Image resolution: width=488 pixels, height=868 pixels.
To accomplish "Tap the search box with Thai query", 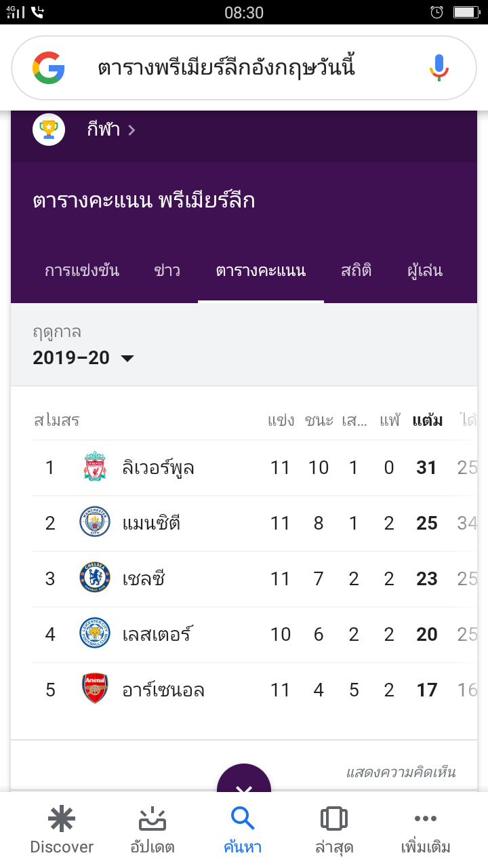I will tap(226, 68).
